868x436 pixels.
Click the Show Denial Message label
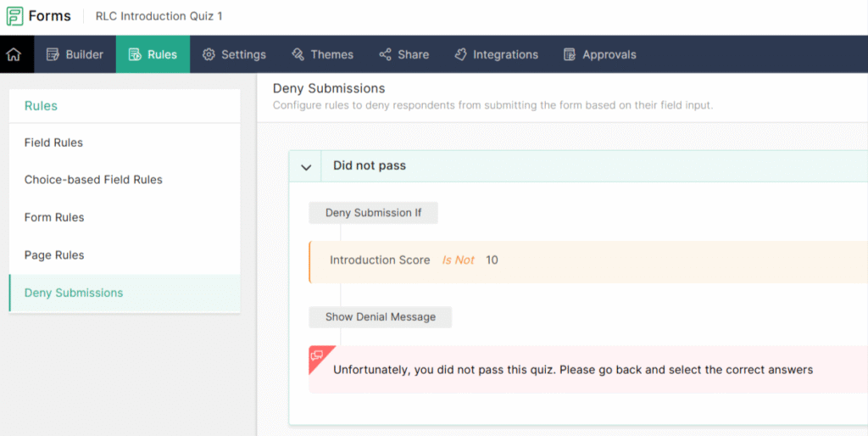coord(380,317)
